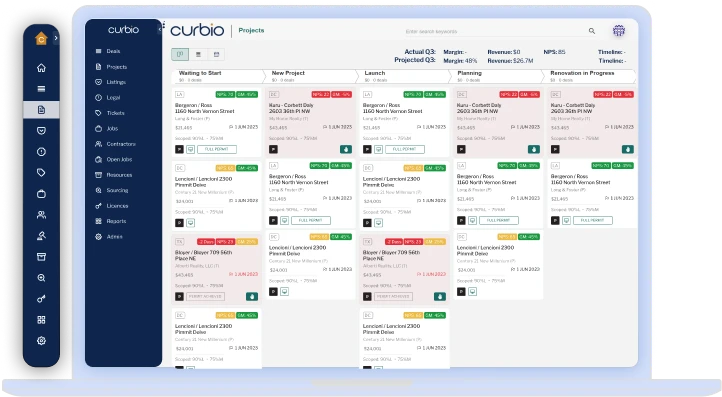Open Open Jobs in the expanded navigation menu
722x397 pixels.
114,159
